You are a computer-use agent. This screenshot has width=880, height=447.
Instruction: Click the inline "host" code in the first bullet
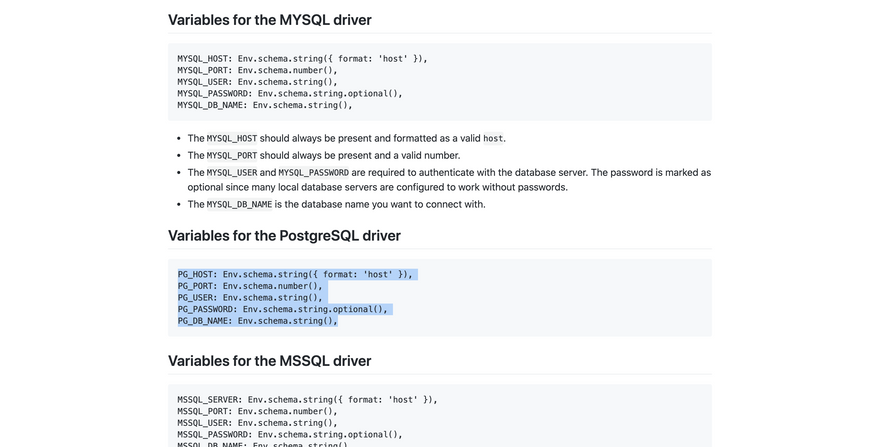pos(493,139)
